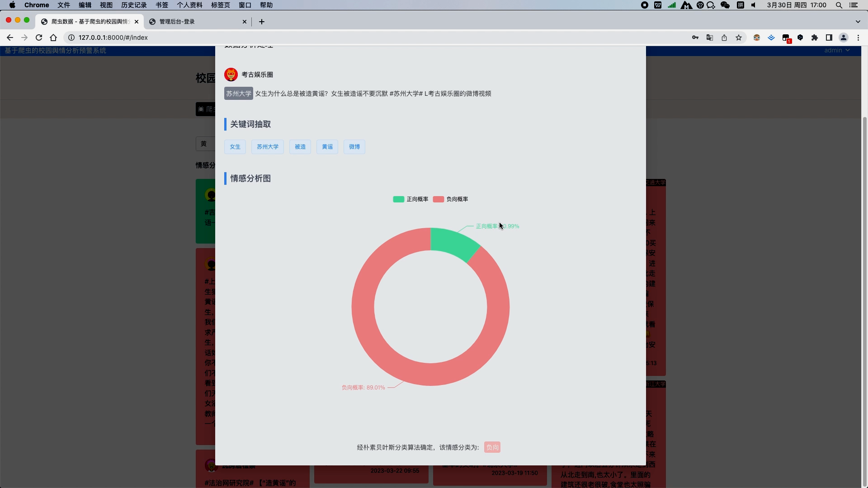The width and height of the screenshot is (868, 488).
Task: Toggle the Chrome side panel icon
Action: pyautogui.click(x=829, y=38)
